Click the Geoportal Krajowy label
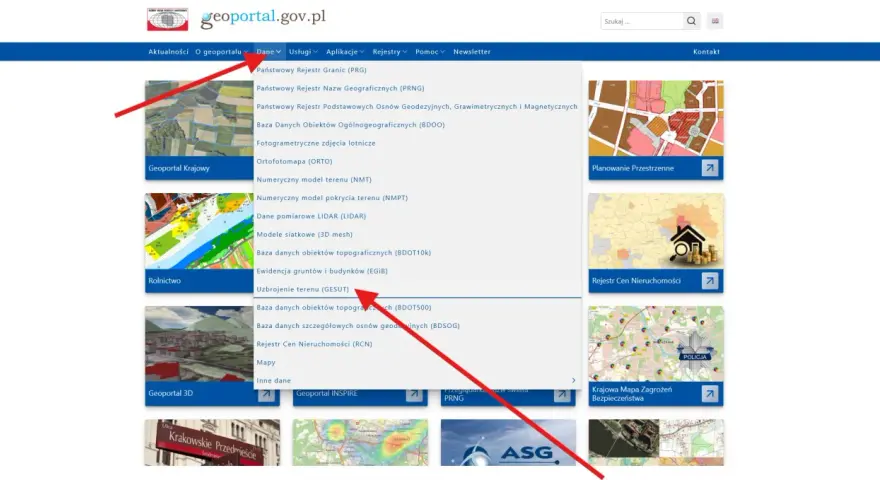The width and height of the screenshot is (880, 480). tap(179, 168)
